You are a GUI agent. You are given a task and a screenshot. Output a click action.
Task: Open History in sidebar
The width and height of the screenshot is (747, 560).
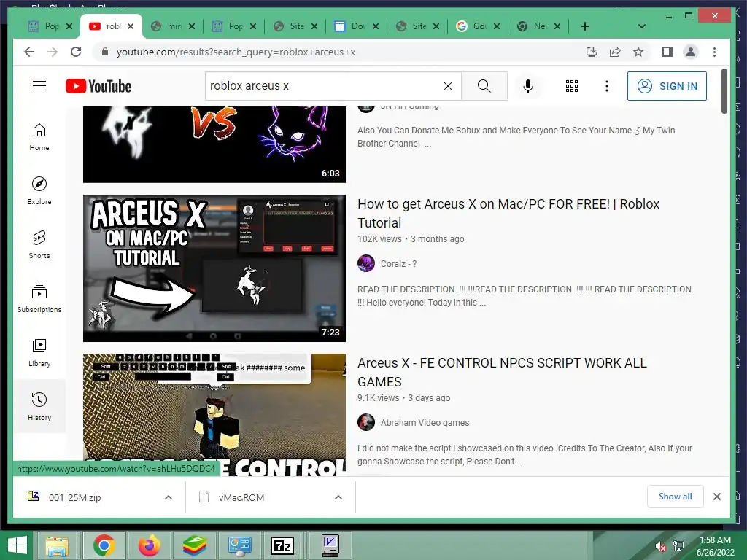39,406
